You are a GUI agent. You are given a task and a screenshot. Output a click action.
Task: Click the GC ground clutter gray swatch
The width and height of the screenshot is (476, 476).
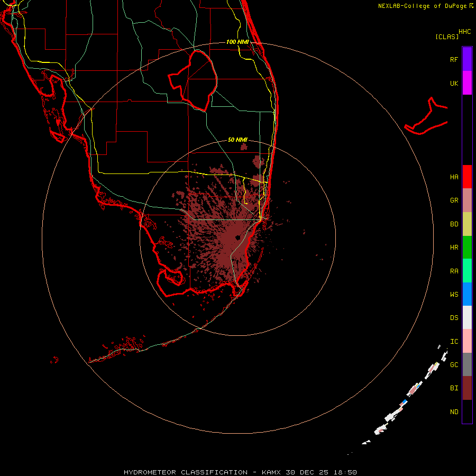467,364
